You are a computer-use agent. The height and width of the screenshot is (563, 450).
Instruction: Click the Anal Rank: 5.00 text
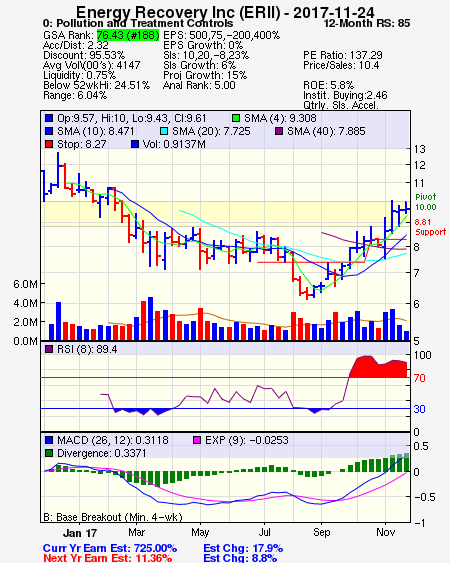pos(199,85)
